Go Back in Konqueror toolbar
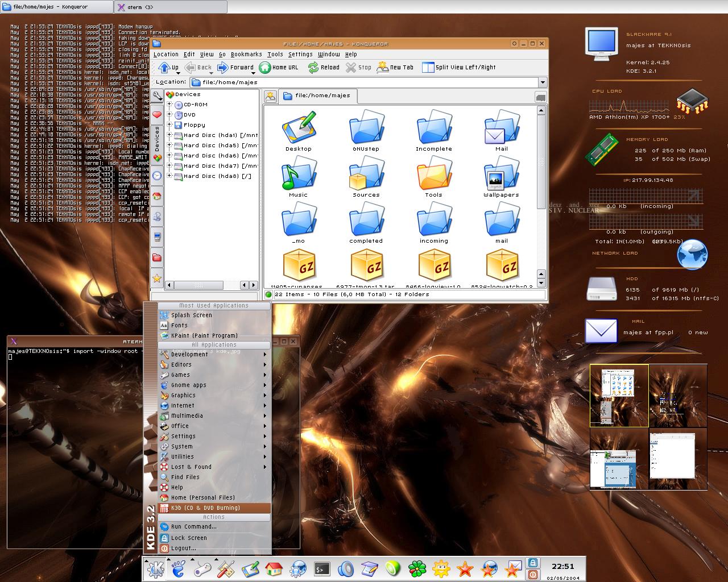The height and width of the screenshot is (582, 728). [197, 68]
